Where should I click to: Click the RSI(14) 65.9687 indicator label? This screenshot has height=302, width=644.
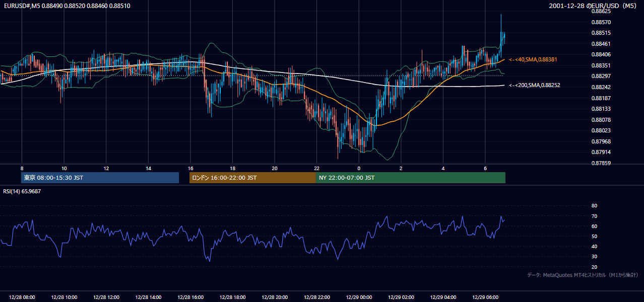[x=22, y=191]
